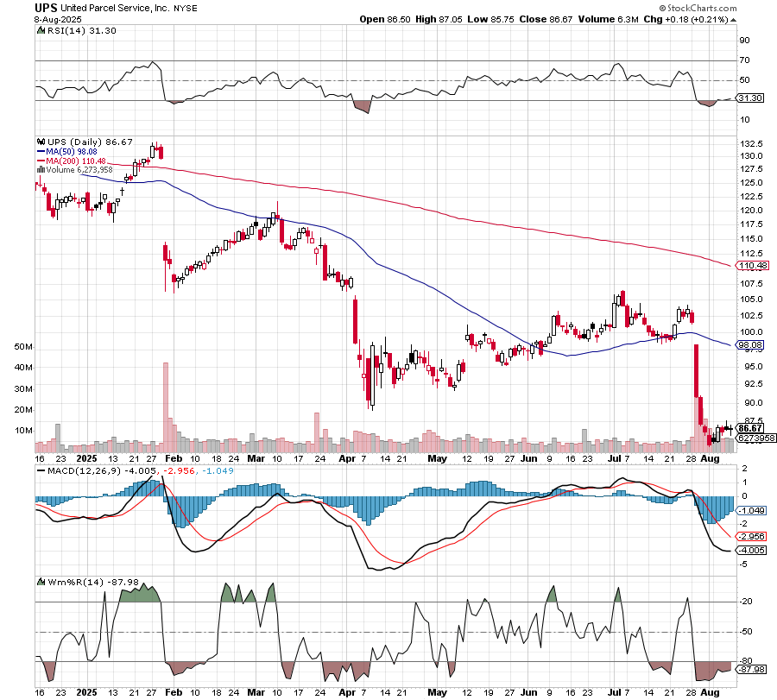The image size is (777, 700).
Task: Click the "Volume 6,273,958" legend label
Action: (79, 170)
